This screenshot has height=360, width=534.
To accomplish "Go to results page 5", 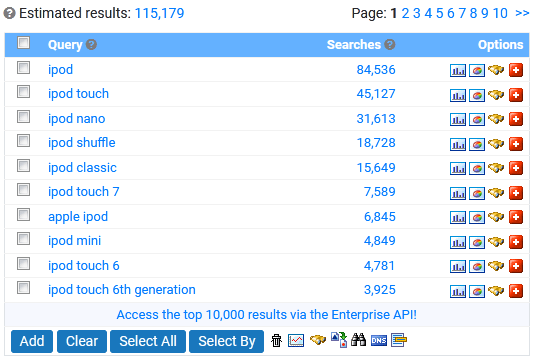I will tap(439, 13).
